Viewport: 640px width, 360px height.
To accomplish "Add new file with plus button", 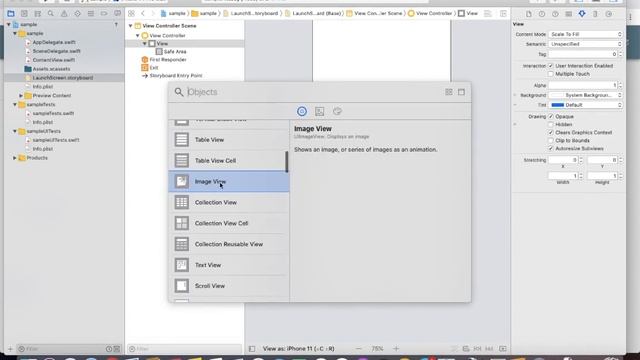I will [10, 349].
